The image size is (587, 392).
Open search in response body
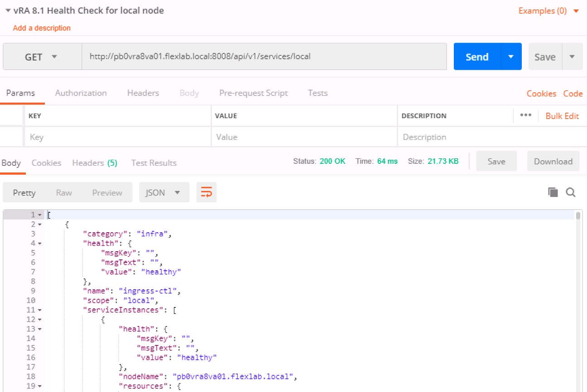click(x=571, y=192)
